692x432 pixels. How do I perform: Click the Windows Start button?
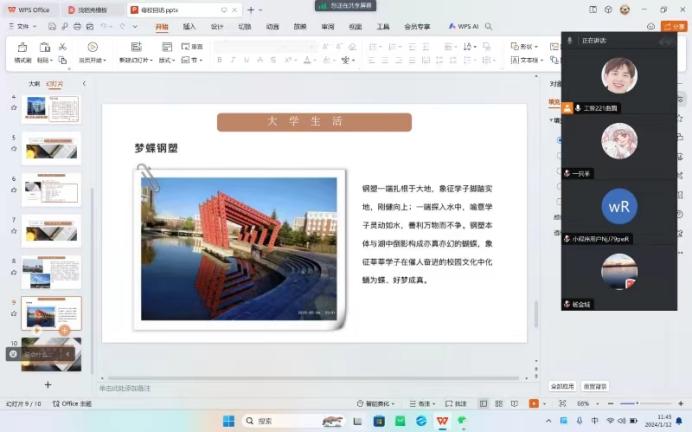(228, 421)
